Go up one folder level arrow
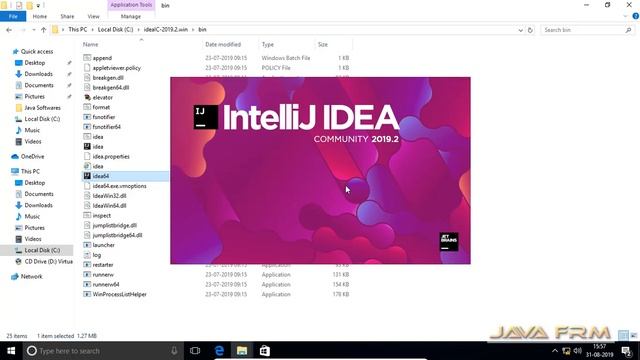The width and height of the screenshot is (640, 360). point(43,30)
